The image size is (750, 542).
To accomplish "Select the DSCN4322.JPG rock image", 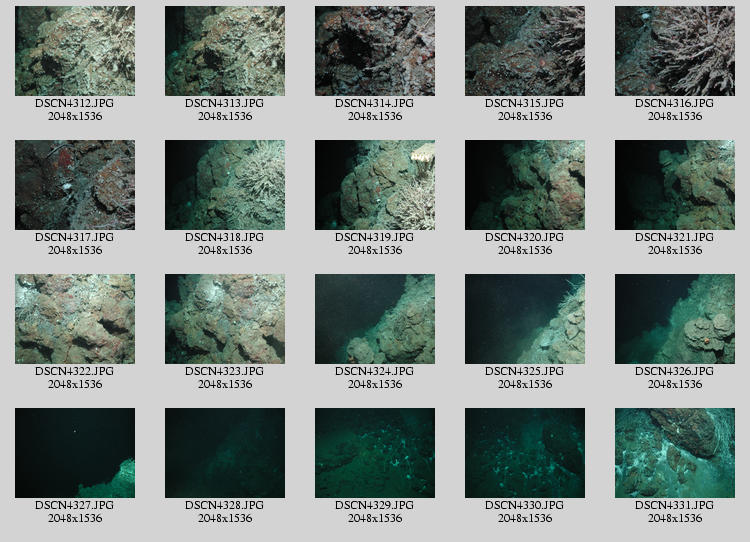I will [75, 319].
